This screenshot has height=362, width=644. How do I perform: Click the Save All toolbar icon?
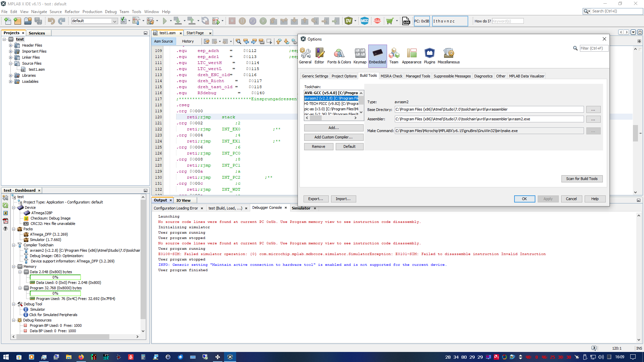pos(38,21)
